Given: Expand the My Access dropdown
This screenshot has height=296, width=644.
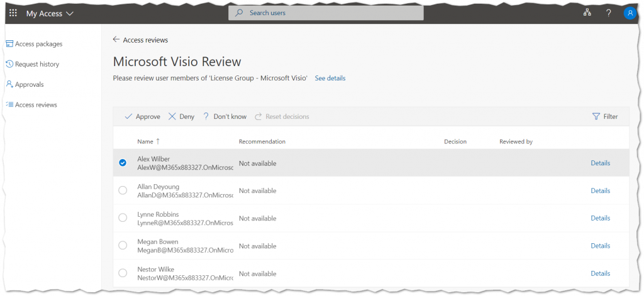Looking at the screenshot, I should coord(50,14).
